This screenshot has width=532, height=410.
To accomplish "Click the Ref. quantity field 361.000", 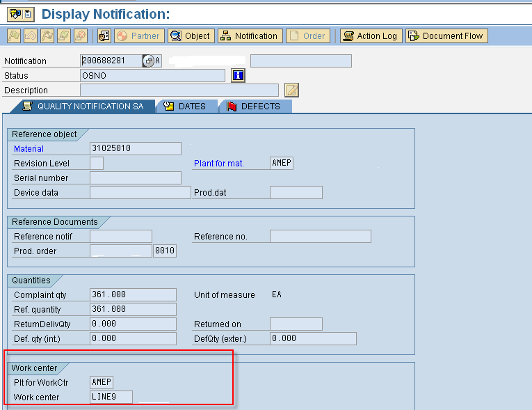I will [134, 309].
